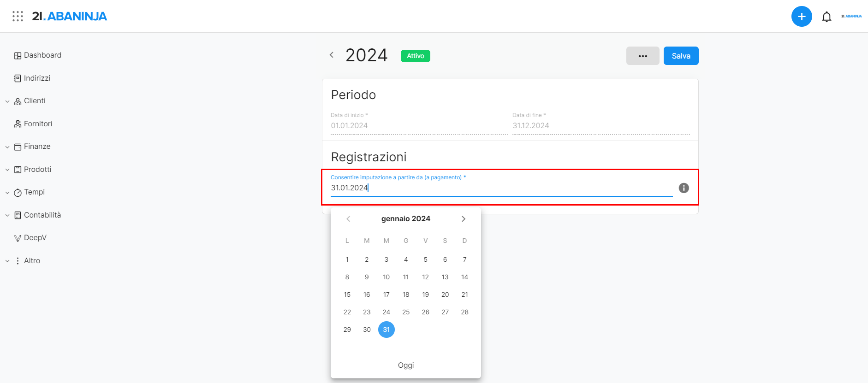Expand the Clienti sidebar group
Viewport: 868px width, 383px height.
(x=7, y=101)
